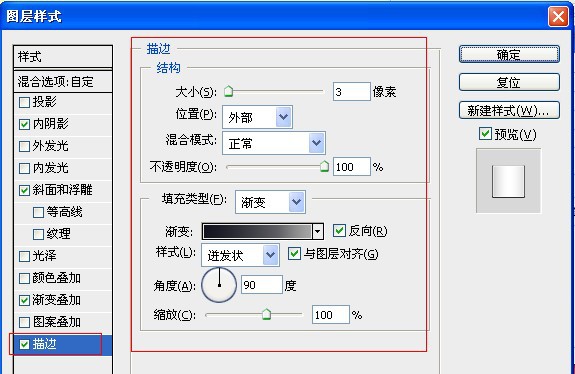Click the angle dial control
The width and height of the screenshot is (575, 374).
219,285
